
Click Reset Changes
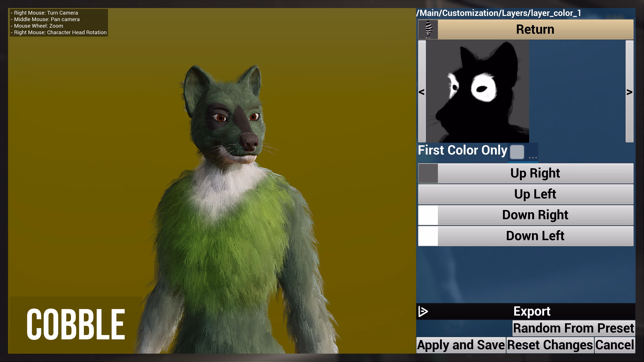(550, 345)
